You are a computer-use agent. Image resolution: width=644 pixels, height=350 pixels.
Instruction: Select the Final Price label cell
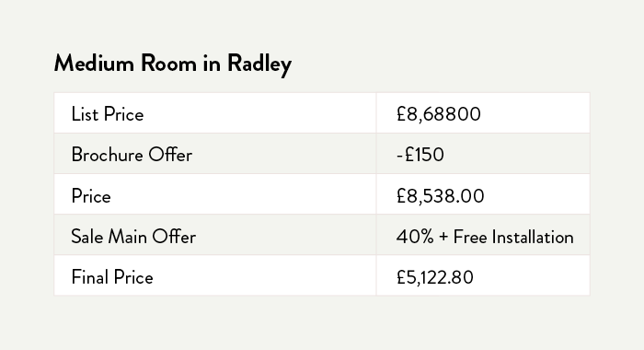point(214,275)
